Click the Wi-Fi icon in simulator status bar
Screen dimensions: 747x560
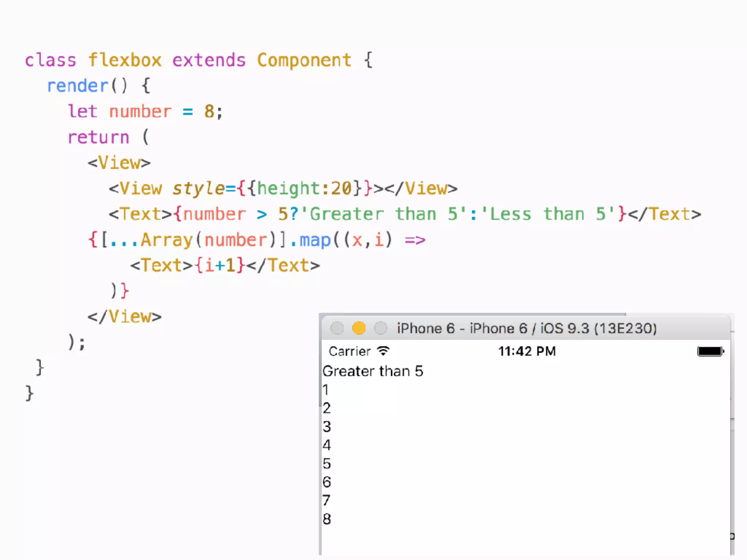(383, 351)
